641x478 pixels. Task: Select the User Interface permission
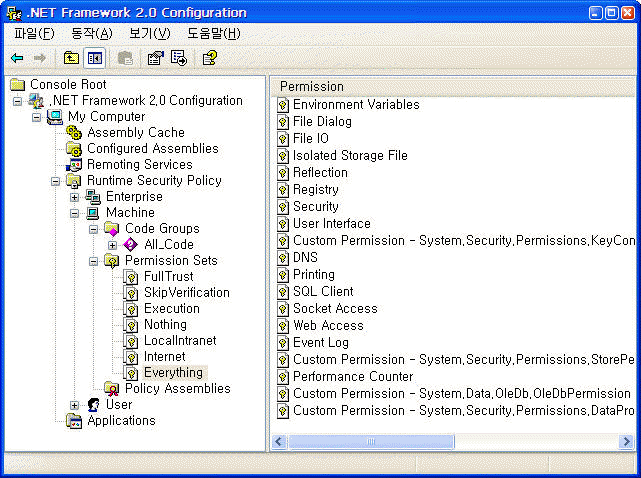point(332,224)
